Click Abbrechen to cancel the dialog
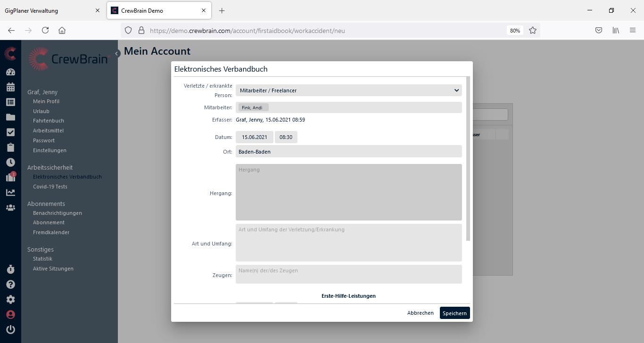This screenshot has height=343, width=644. (x=420, y=313)
